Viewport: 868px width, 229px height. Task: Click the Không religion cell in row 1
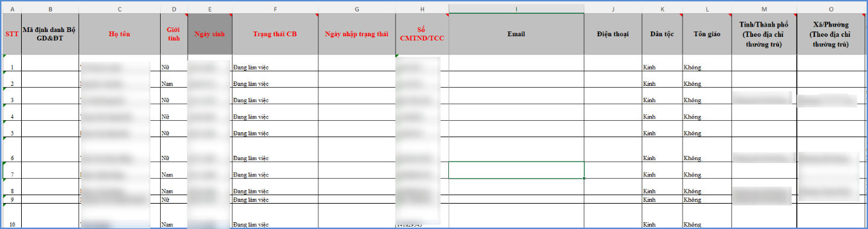click(707, 63)
